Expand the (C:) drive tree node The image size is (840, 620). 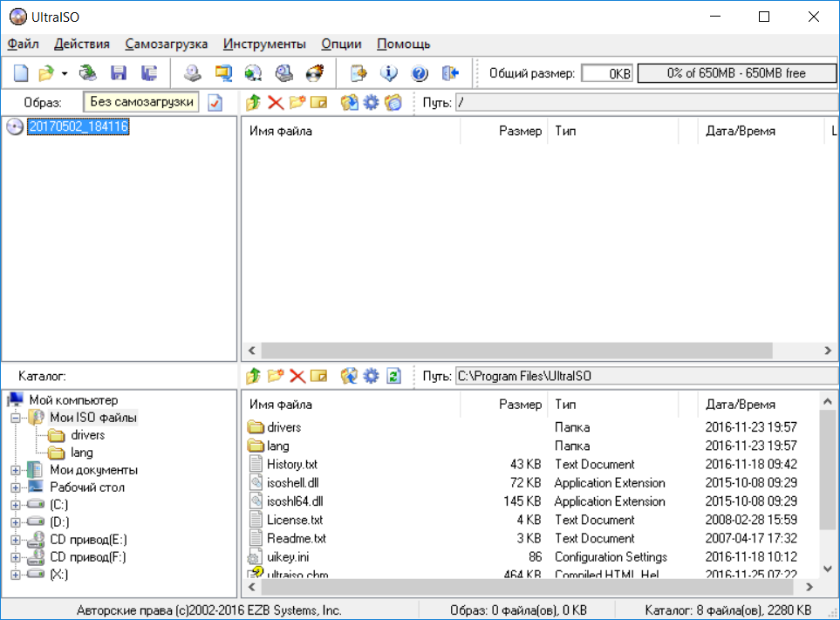[x=15, y=505]
